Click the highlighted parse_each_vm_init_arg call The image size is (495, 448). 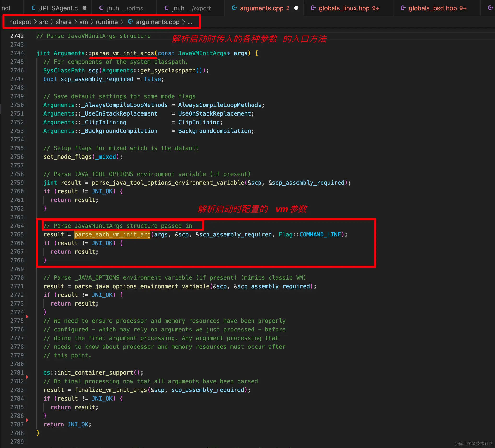point(112,235)
